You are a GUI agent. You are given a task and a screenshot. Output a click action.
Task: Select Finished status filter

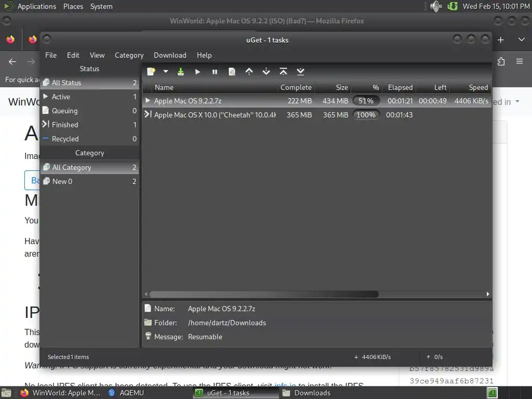(x=90, y=125)
